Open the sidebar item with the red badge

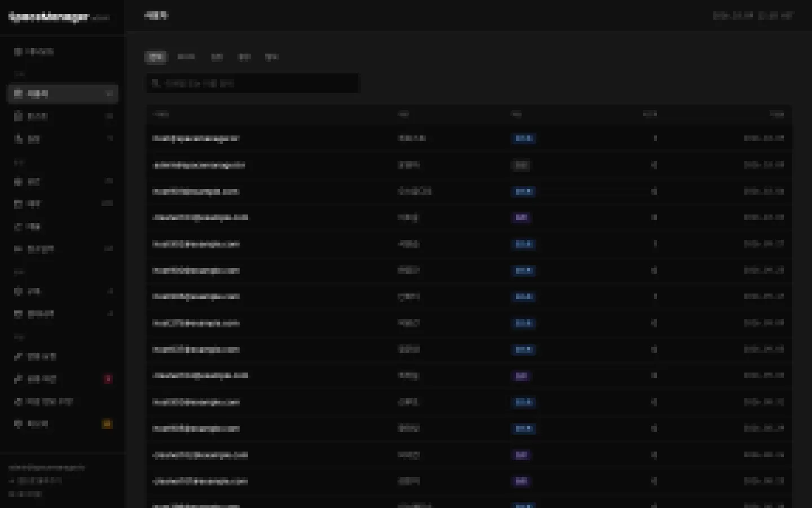(x=63, y=379)
